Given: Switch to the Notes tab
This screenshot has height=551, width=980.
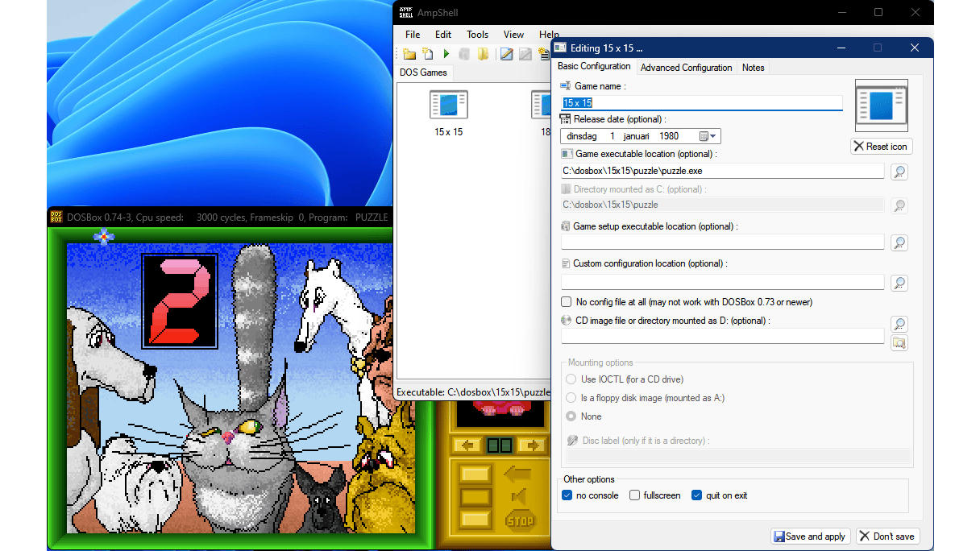Looking at the screenshot, I should coord(754,68).
